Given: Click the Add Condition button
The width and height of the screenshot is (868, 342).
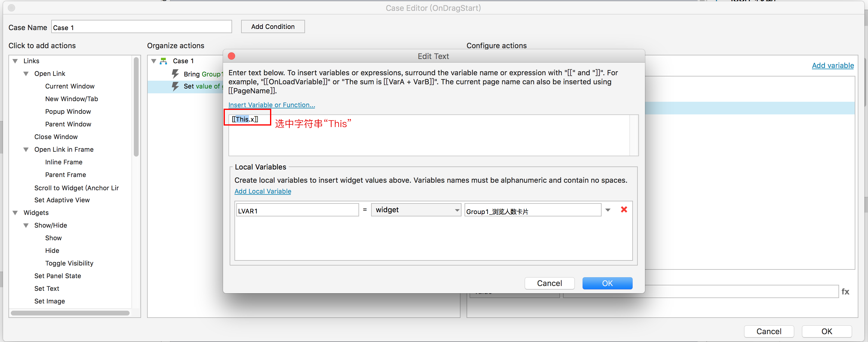Looking at the screenshot, I should (x=272, y=26).
